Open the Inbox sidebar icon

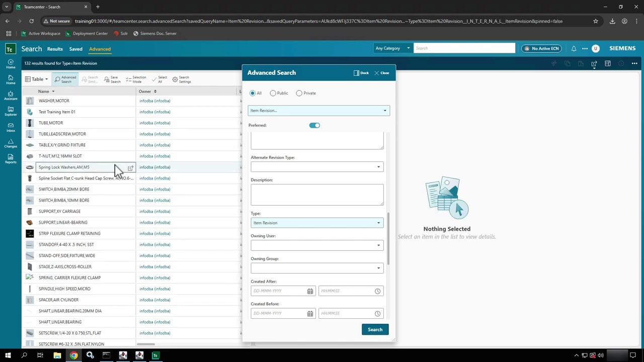click(11, 127)
